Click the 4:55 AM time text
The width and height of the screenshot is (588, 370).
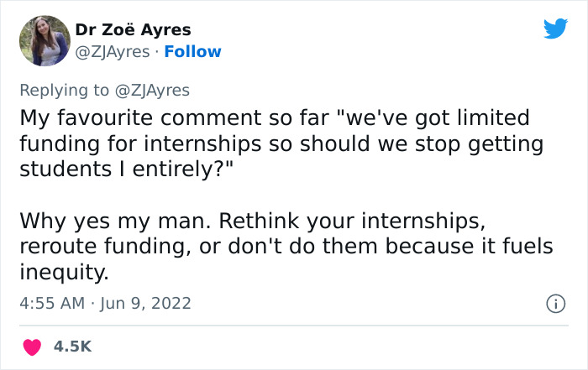[x=51, y=303]
